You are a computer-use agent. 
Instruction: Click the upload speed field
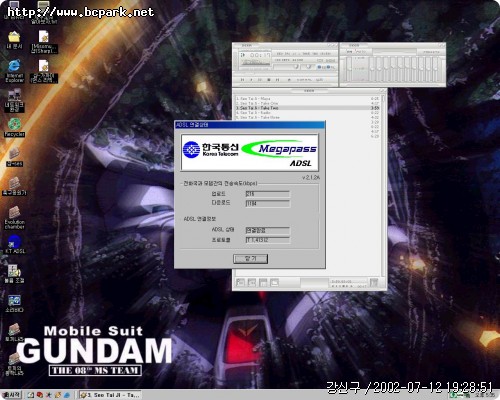[x=268, y=194]
